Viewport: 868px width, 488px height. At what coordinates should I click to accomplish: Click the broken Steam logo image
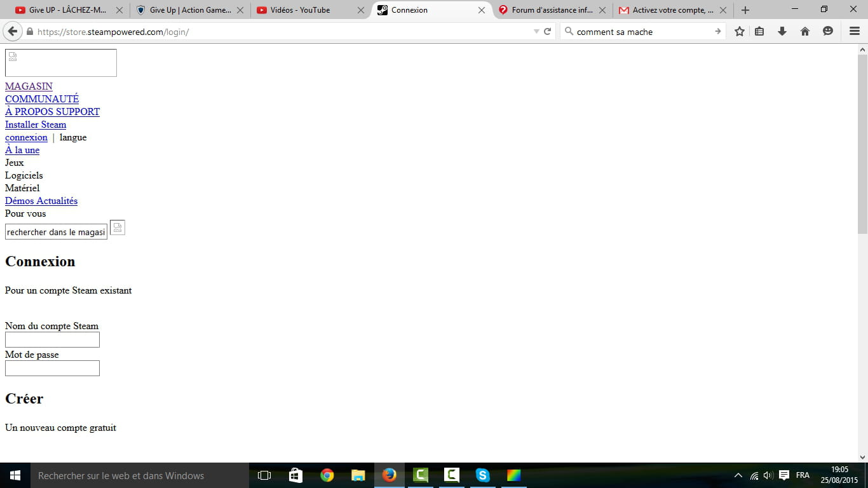tap(61, 63)
